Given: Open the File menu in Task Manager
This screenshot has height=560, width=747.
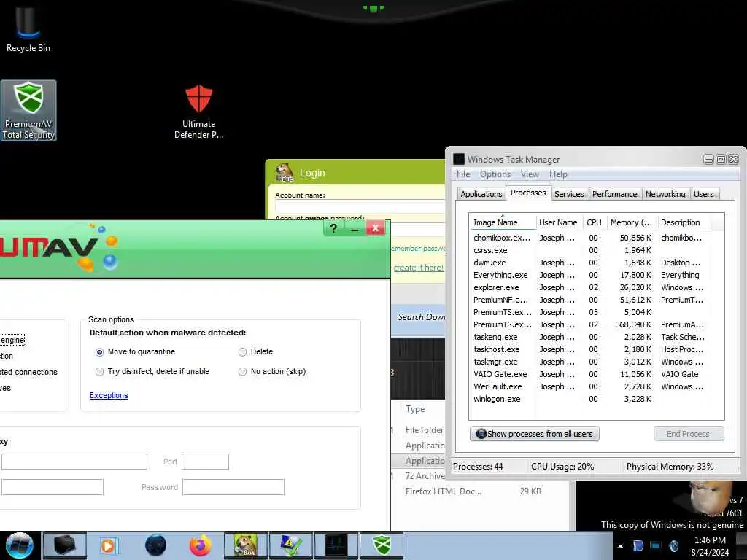Looking at the screenshot, I should [463, 174].
